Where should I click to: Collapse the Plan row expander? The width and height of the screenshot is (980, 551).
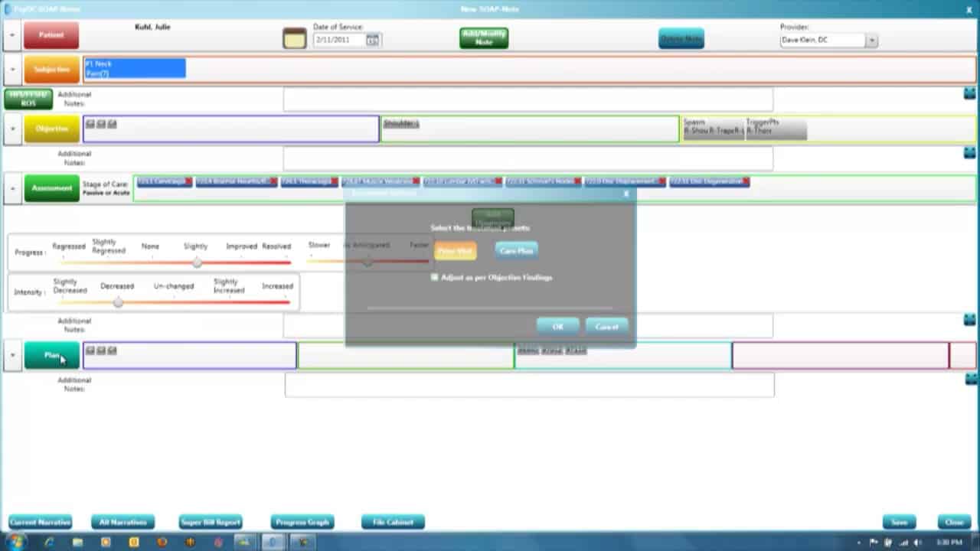point(12,356)
